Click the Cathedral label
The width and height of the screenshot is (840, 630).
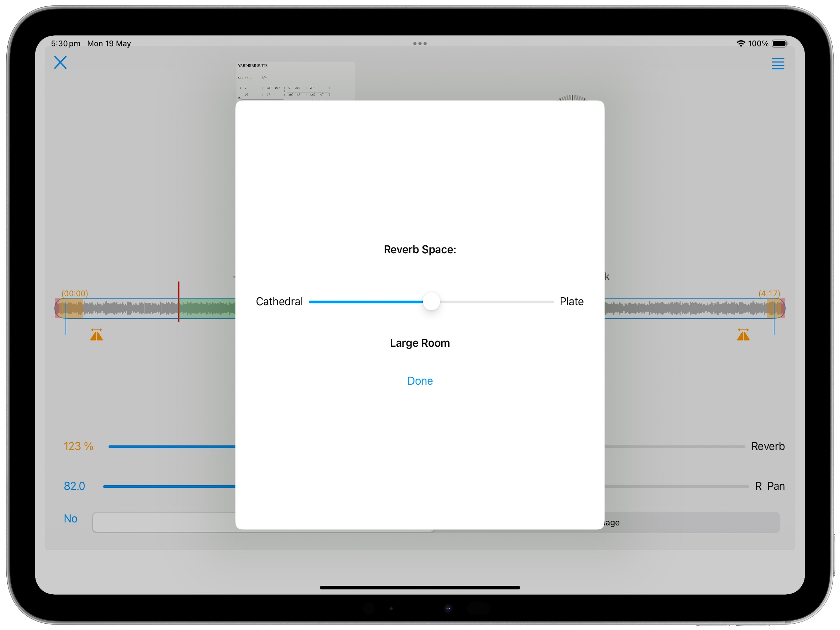coord(279,302)
